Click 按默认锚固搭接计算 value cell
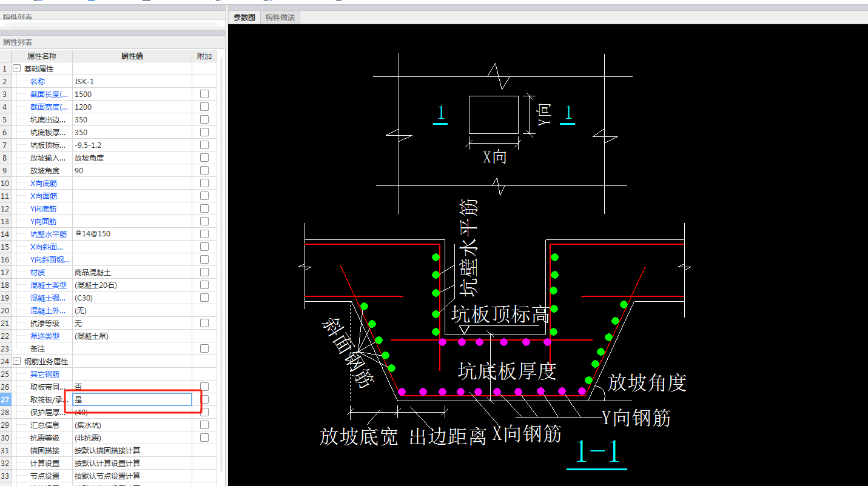 pyautogui.click(x=132, y=450)
